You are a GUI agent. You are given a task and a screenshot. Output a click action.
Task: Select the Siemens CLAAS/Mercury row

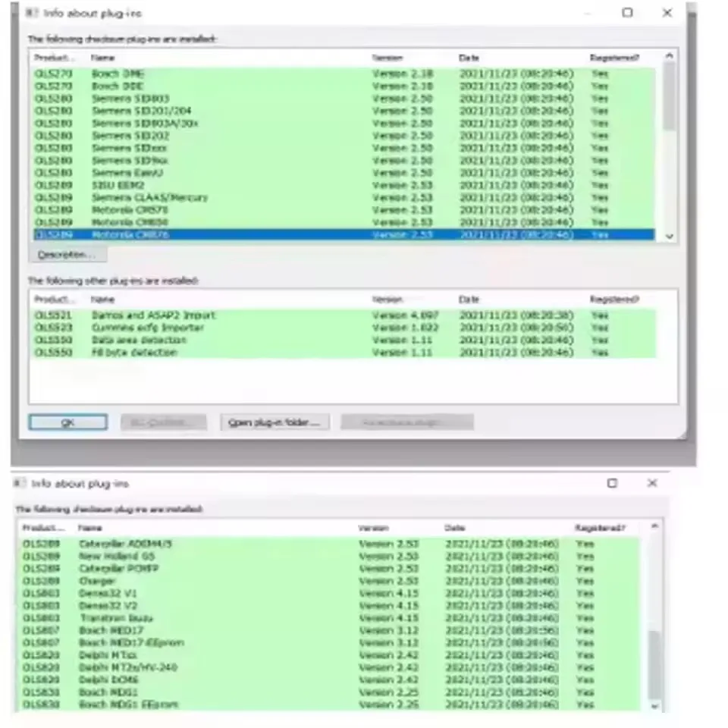click(x=344, y=197)
